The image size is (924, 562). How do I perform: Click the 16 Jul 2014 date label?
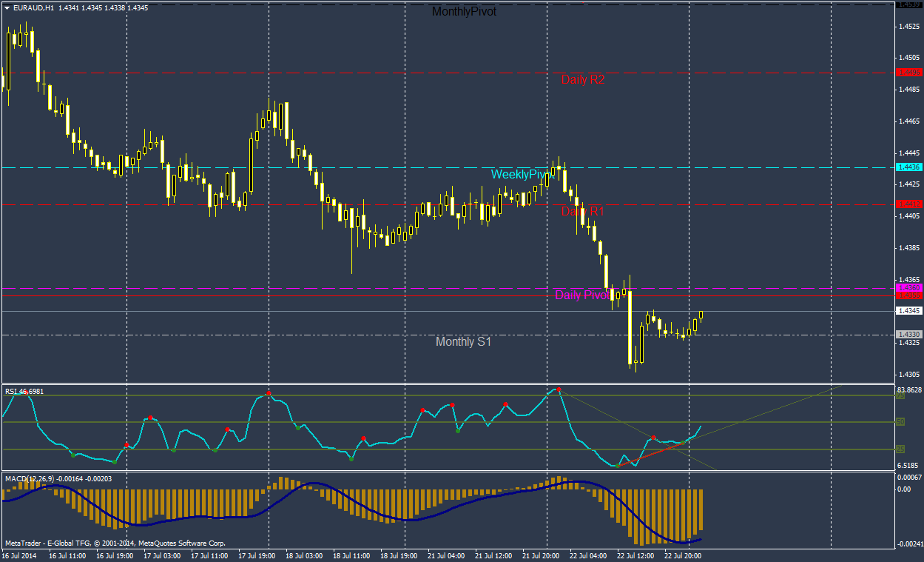coord(19,555)
